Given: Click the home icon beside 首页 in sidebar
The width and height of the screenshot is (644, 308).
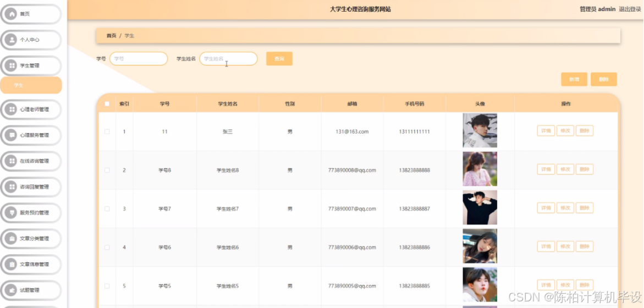Looking at the screenshot, I should click(x=12, y=14).
